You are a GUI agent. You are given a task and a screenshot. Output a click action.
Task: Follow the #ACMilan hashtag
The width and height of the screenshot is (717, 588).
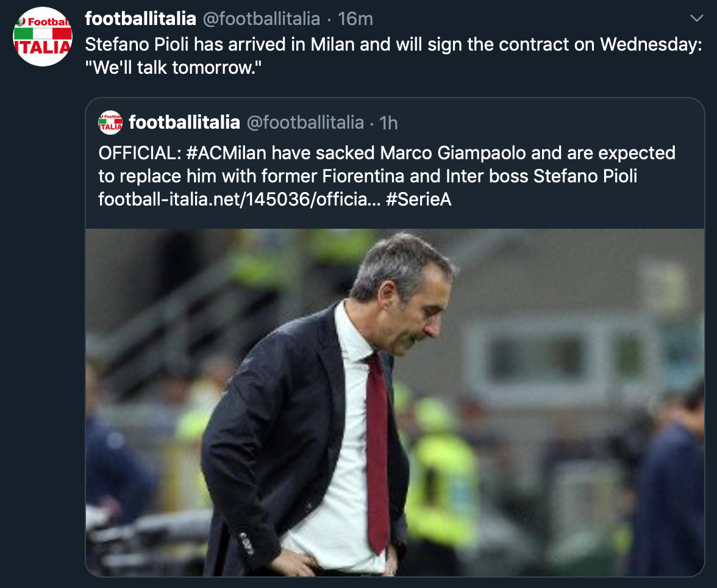(226, 153)
